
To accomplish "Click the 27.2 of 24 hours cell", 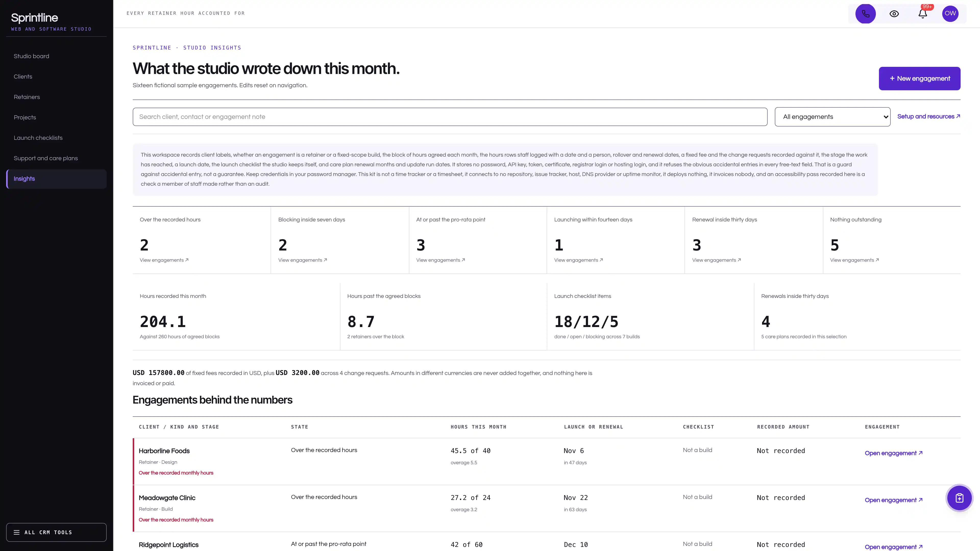I will click(x=471, y=498).
